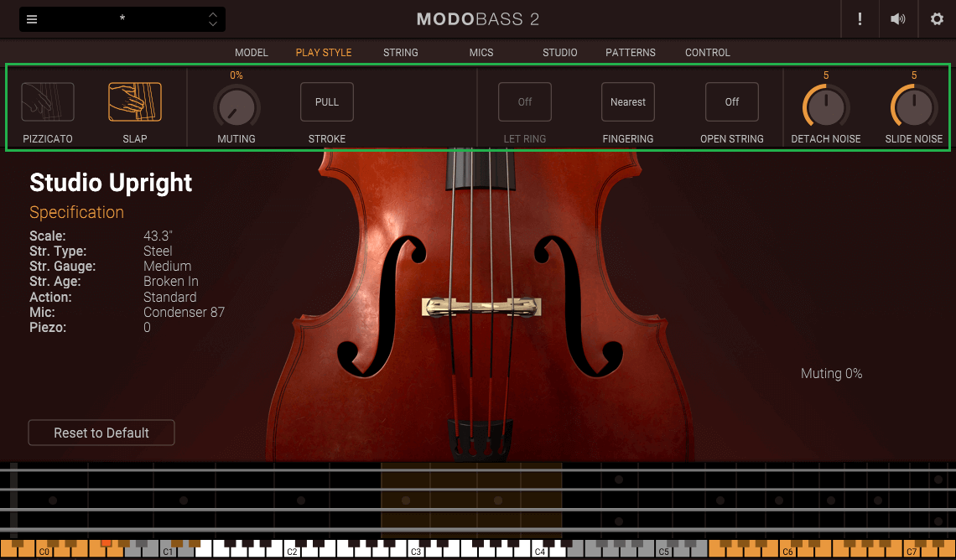This screenshot has height=560, width=956.
Task: Click the Steel string type value
Action: point(158,251)
